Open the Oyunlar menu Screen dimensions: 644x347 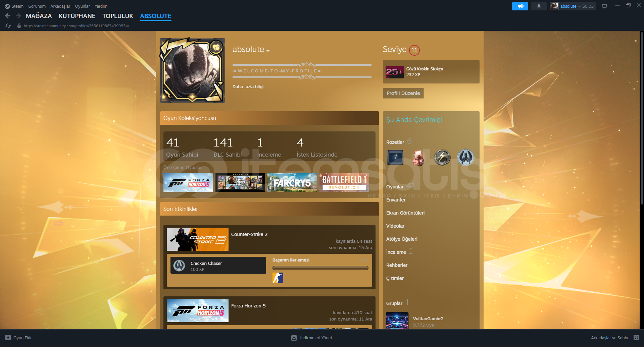click(x=82, y=6)
